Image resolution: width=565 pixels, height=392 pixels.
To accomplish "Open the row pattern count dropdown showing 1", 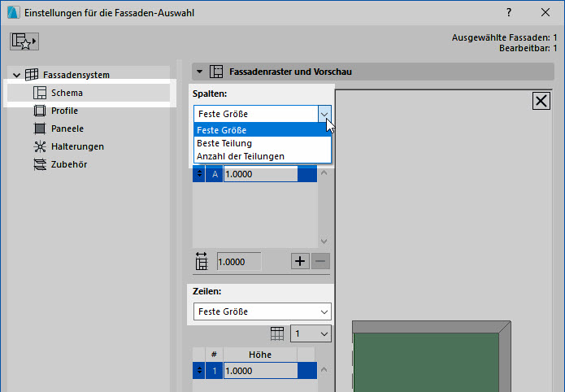I will [312, 333].
